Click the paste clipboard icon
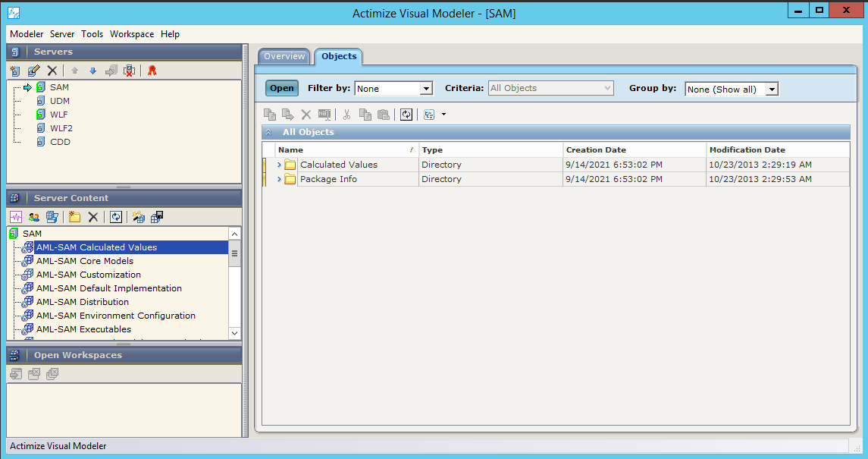 click(x=383, y=115)
